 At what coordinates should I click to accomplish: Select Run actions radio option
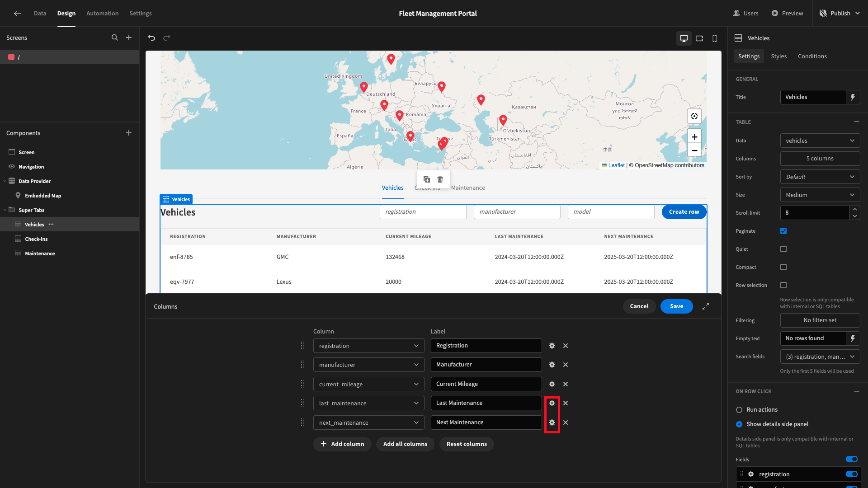[x=739, y=410]
